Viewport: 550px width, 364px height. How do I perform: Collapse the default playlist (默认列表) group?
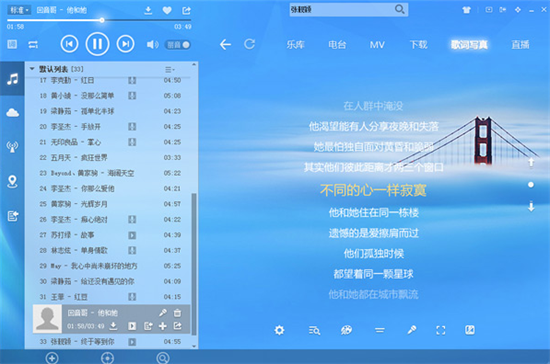pyautogui.click(x=32, y=69)
